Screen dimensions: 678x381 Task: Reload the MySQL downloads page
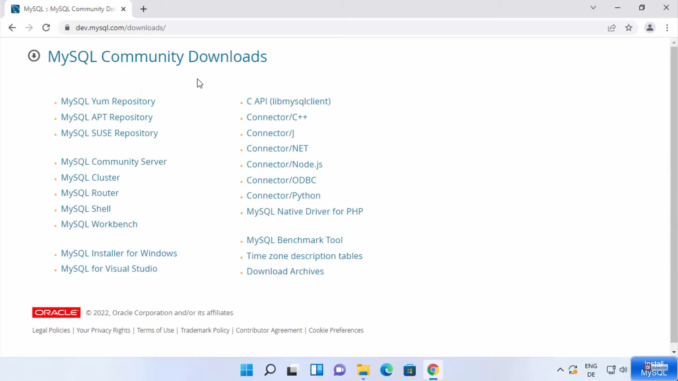[x=46, y=28]
